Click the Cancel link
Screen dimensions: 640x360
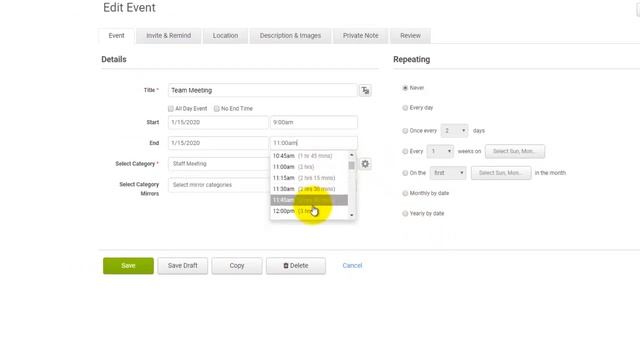click(352, 266)
